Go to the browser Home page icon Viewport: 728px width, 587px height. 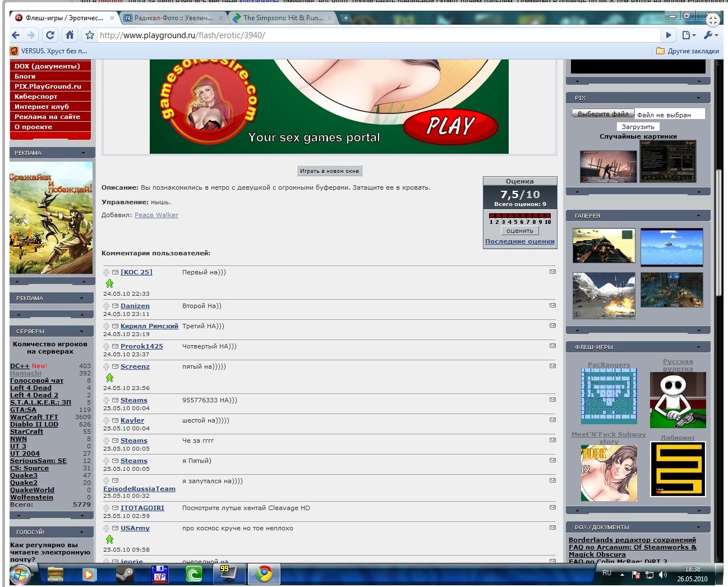pyautogui.click(x=70, y=35)
